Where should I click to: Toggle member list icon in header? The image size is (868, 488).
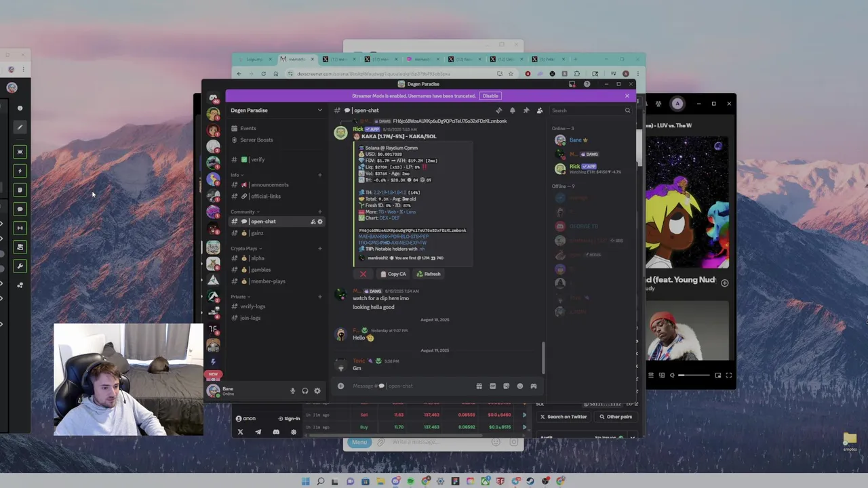coord(540,110)
